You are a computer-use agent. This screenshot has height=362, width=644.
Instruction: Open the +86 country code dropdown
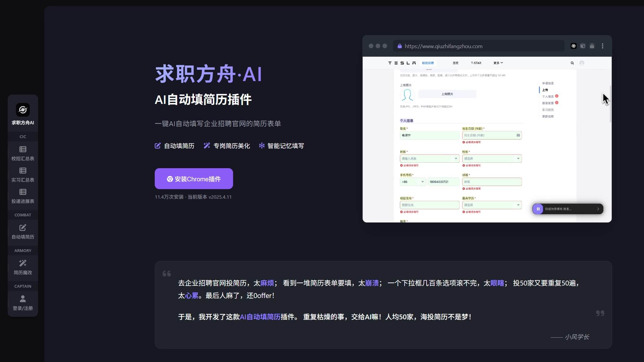click(x=423, y=182)
